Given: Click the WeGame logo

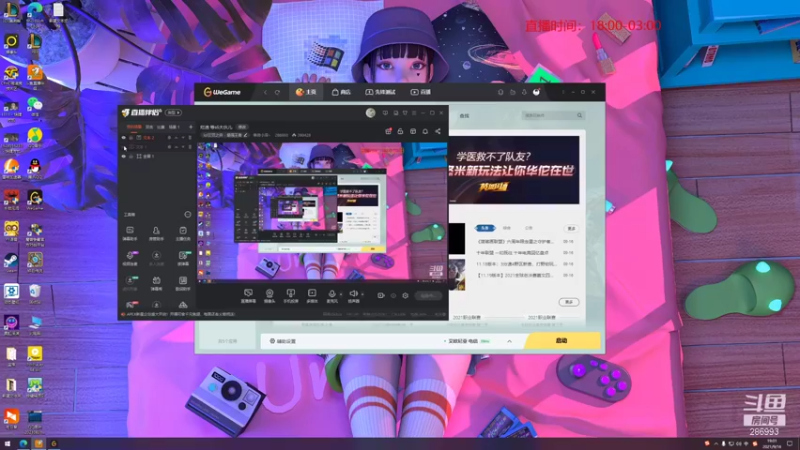Looking at the screenshot, I should 222,92.
